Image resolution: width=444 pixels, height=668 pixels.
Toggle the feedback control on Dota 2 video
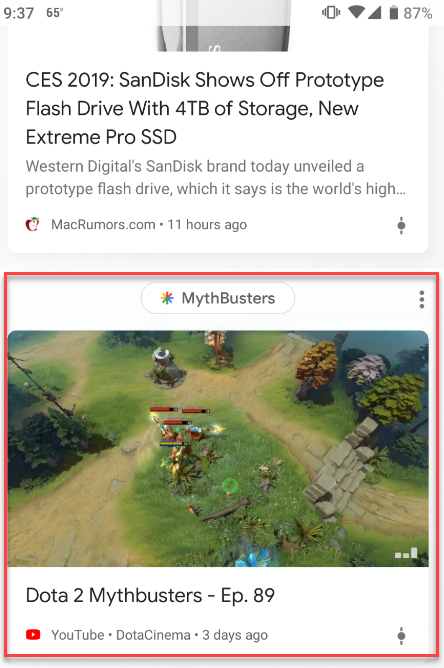pyautogui.click(x=401, y=636)
